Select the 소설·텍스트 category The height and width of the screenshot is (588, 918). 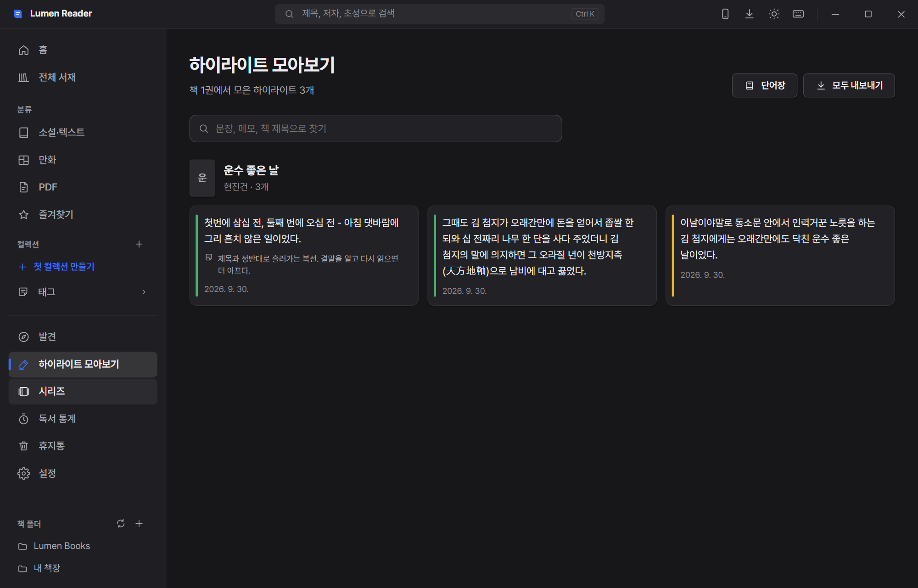point(83,133)
